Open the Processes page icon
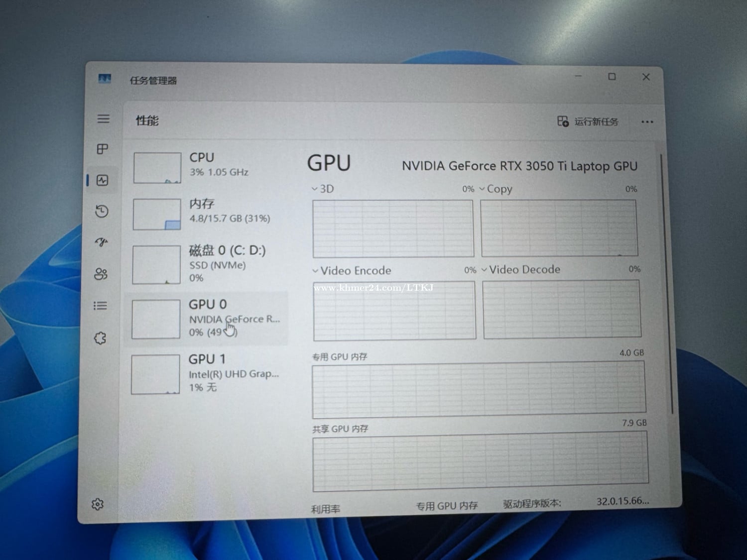The width and height of the screenshot is (747, 560). coord(103,149)
